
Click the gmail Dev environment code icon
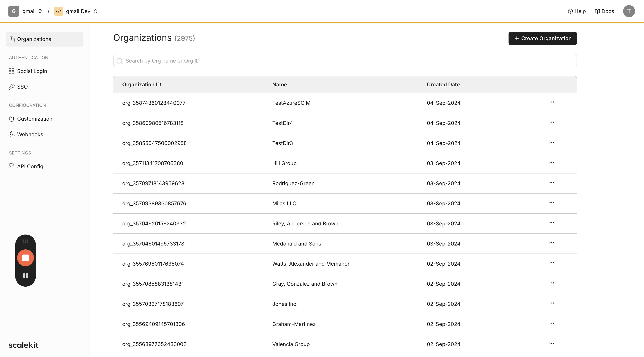pos(59,11)
